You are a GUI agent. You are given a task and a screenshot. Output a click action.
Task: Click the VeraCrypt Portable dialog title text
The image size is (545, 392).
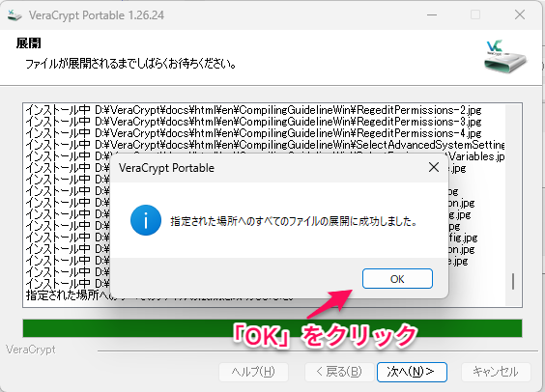pos(166,168)
